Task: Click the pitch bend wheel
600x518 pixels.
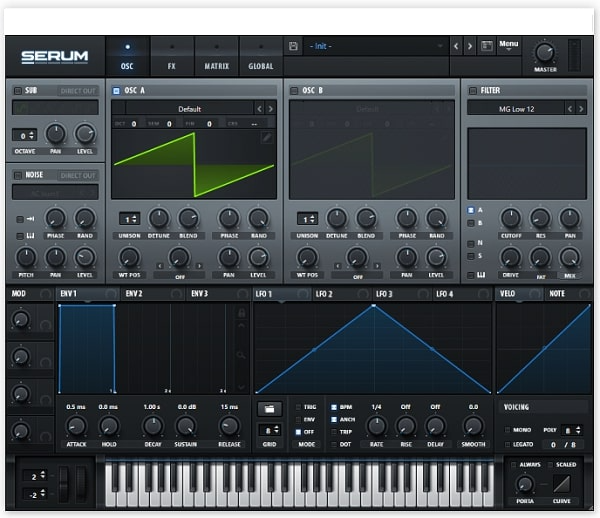Action: click(64, 484)
